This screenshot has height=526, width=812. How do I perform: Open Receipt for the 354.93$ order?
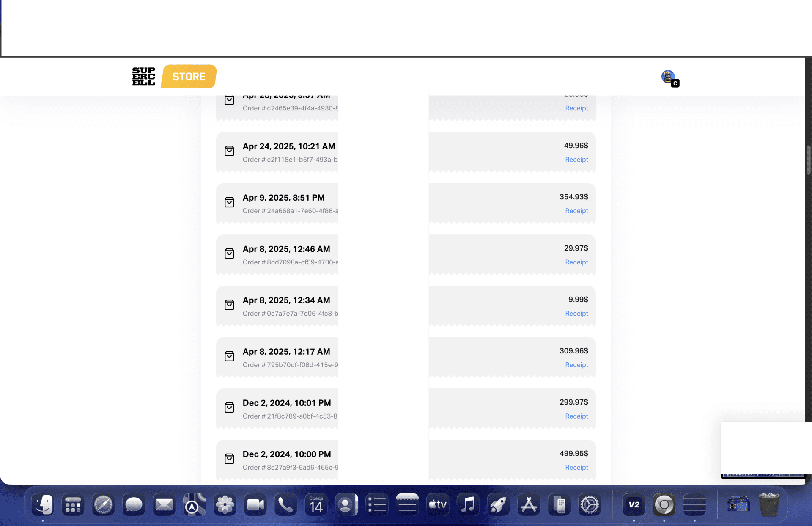[x=576, y=211]
